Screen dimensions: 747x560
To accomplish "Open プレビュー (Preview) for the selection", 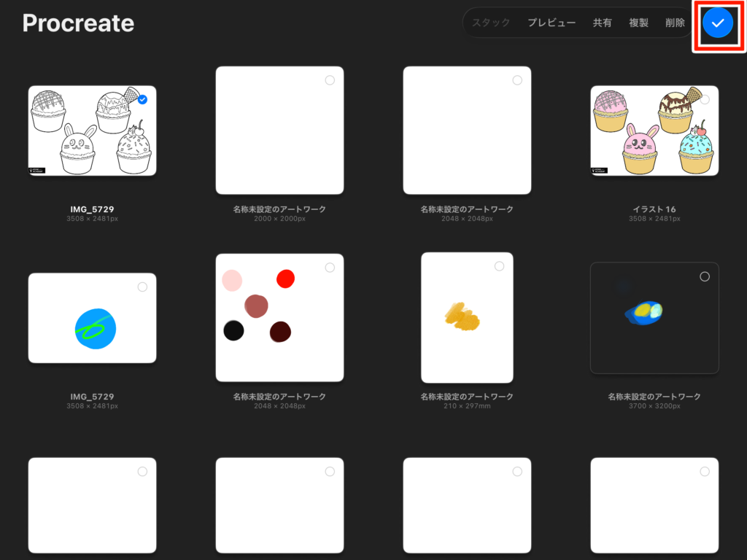I will tap(551, 23).
